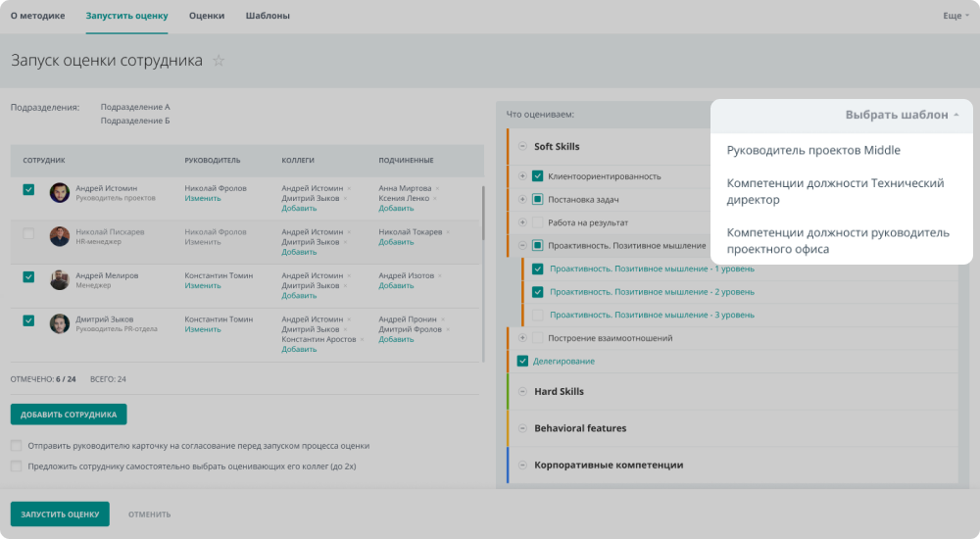Click Николай Пискарев's avatar photo
This screenshot has height=539, width=980.
[x=60, y=236]
